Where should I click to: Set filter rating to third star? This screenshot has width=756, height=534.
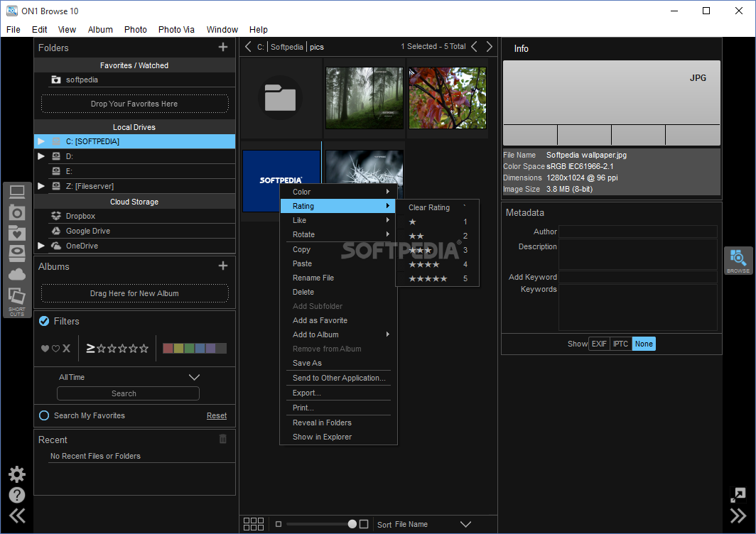click(122, 349)
